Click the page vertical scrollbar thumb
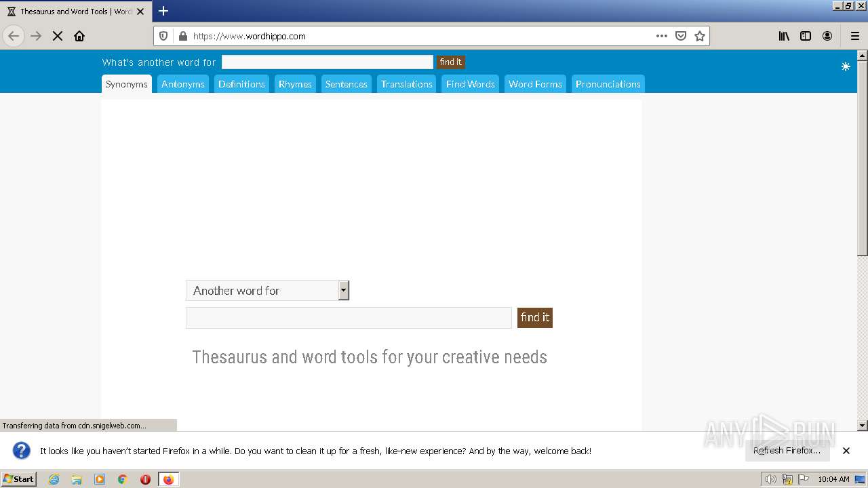The height and width of the screenshot is (488, 868). (863, 158)
